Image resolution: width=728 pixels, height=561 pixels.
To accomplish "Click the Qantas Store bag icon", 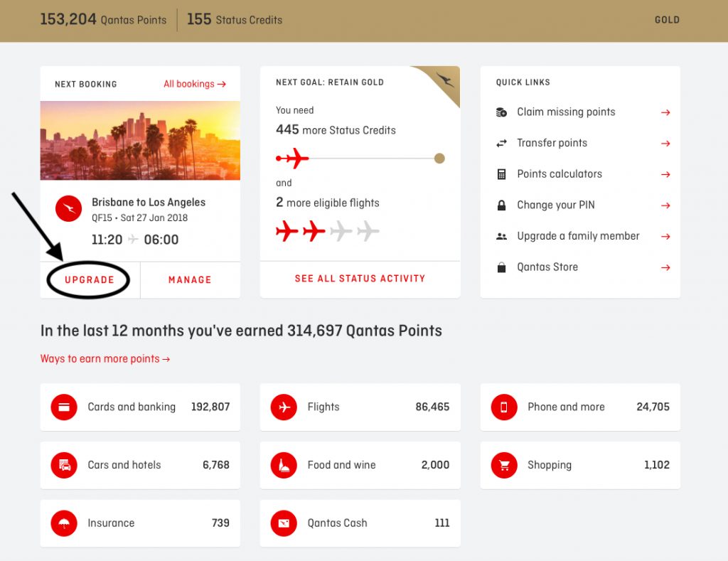I will [x=501, y=267].
